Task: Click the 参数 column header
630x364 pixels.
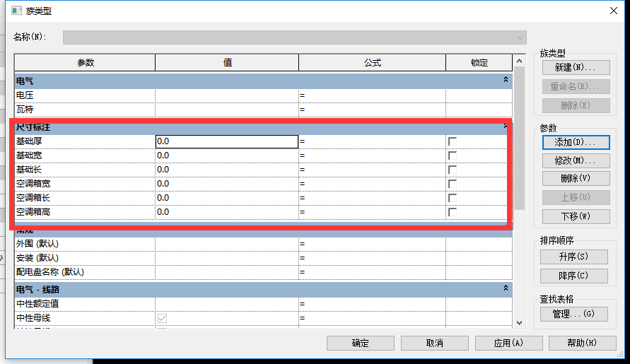Action: pyautogui.click(x=85, y=63)
